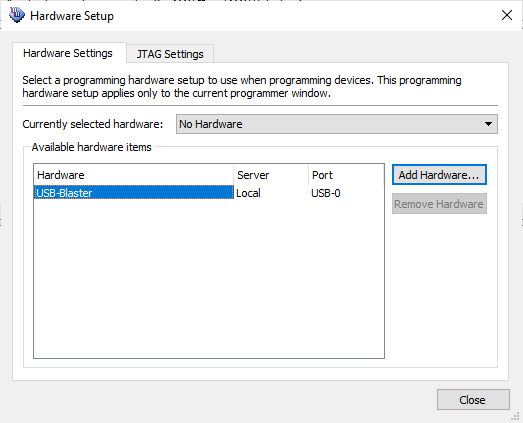Select the Hardware Settings tab
The width and height of the screenshot is (523, 423).
click(x=68, y=53)
